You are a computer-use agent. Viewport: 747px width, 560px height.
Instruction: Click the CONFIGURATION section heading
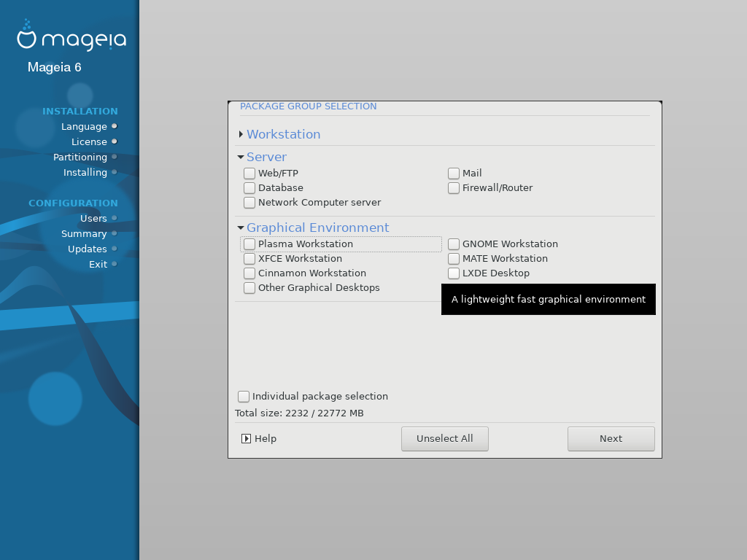click(74, 203)
